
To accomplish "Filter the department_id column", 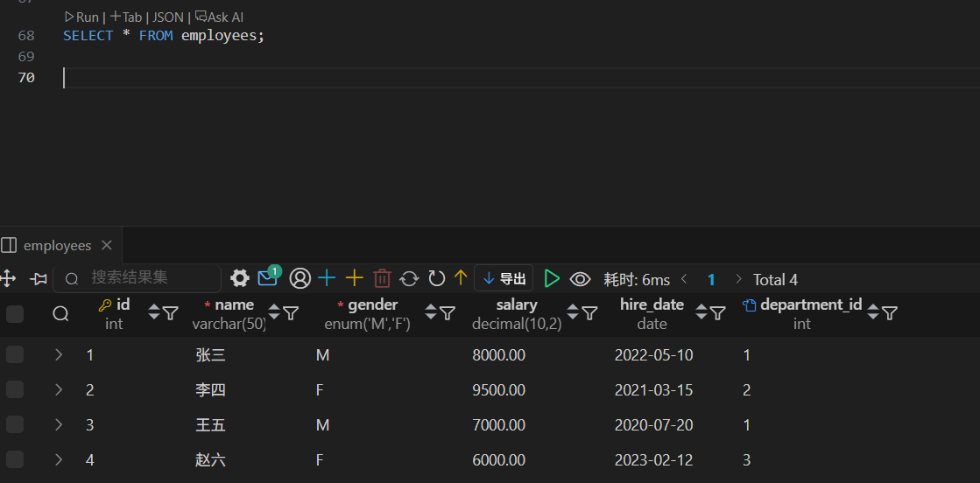I will (890, 313).
